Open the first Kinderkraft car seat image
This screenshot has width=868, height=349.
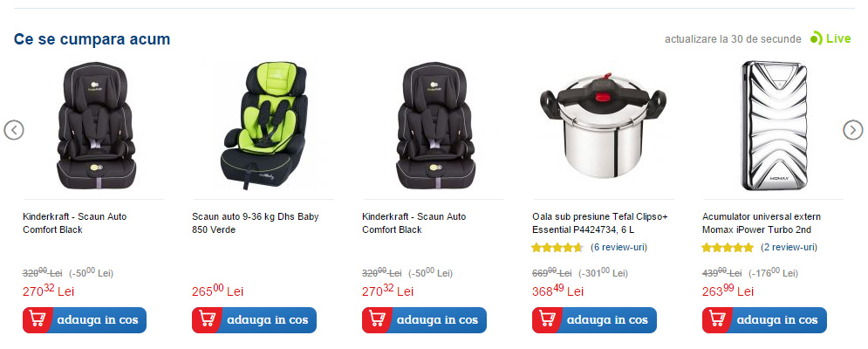96,127
